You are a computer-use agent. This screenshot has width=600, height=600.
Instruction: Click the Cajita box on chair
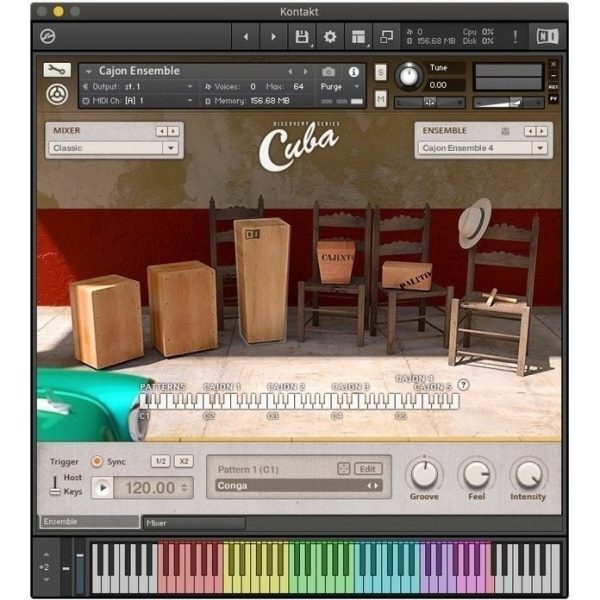tap(336, 262)
